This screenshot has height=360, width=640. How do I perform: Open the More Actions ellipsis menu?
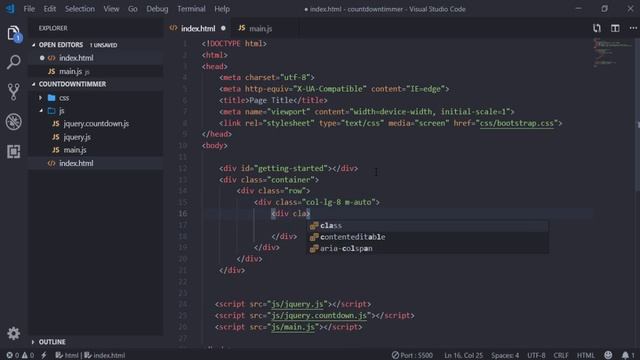coord(633,28)
